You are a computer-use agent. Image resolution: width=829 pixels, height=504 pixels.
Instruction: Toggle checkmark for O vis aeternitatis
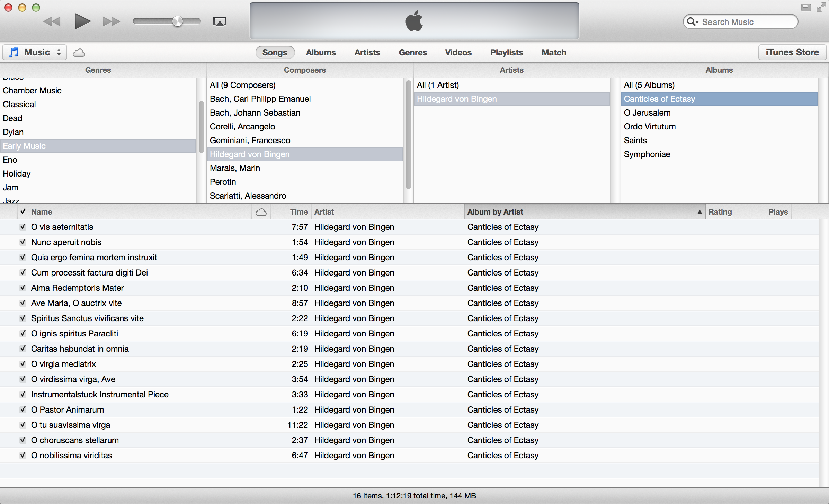click(23, 227)
